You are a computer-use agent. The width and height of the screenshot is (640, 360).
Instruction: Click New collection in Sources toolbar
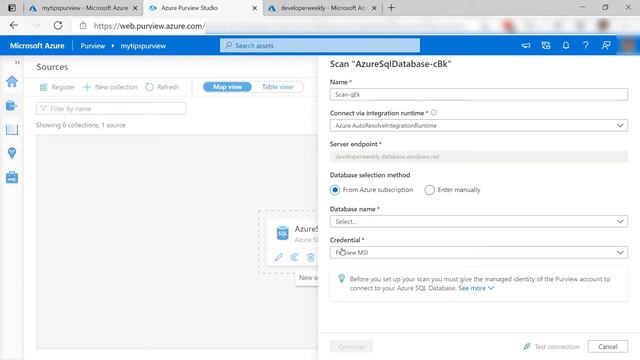(x=110, y=87)
